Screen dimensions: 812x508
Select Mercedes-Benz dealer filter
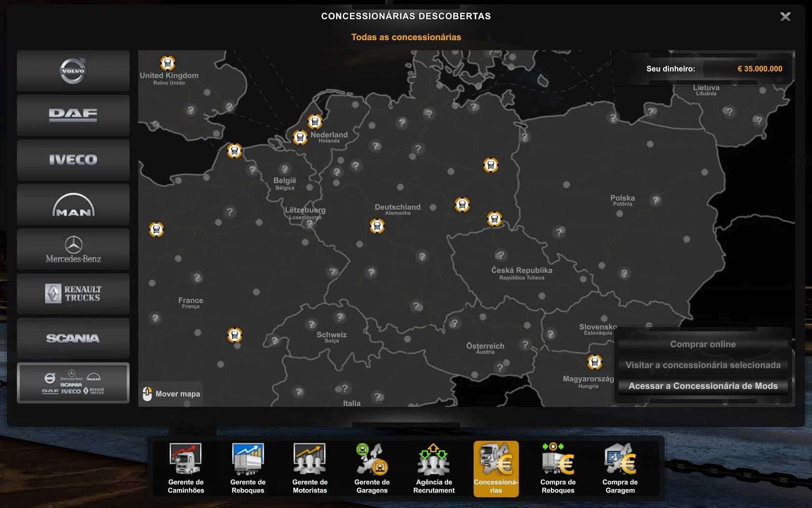73,249
